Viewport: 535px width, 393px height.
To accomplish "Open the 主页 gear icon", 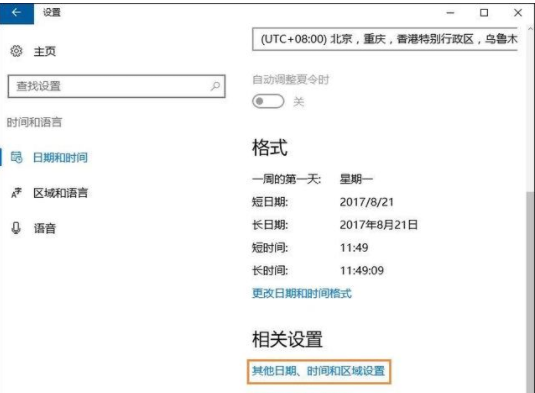I will (16, 51).
